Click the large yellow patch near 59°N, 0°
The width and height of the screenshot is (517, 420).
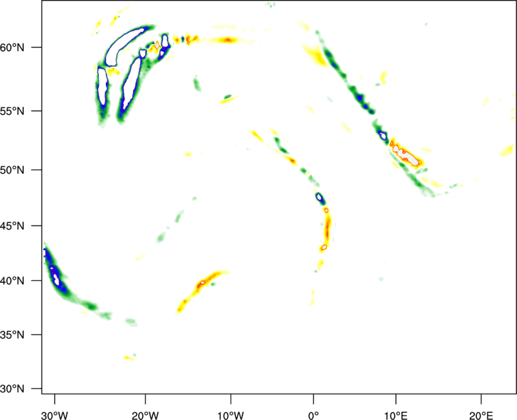(x=315, y=55)
